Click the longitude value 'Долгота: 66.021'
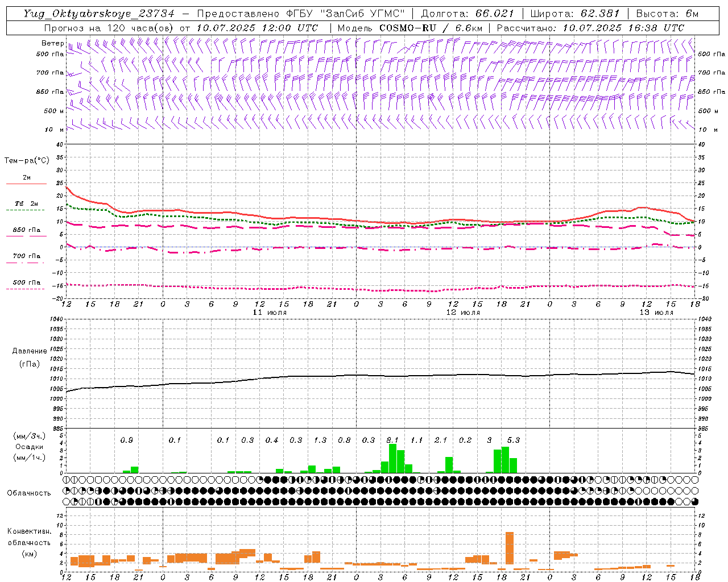This screenshot has width=728, height=582. (468, 14)
